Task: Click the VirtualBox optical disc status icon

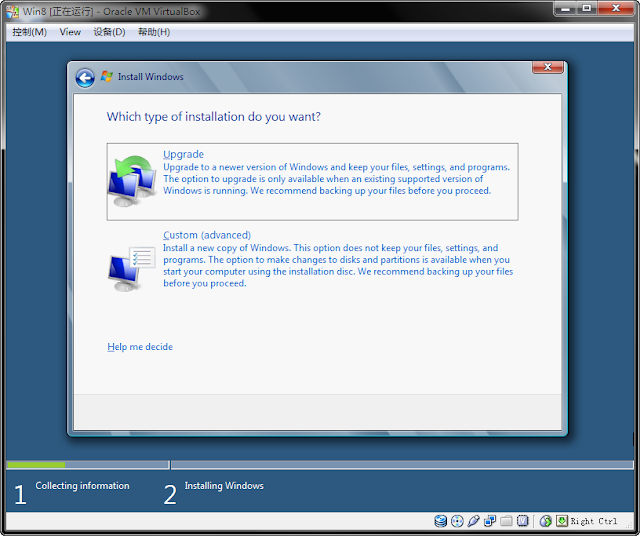Action: coord(457,521)
